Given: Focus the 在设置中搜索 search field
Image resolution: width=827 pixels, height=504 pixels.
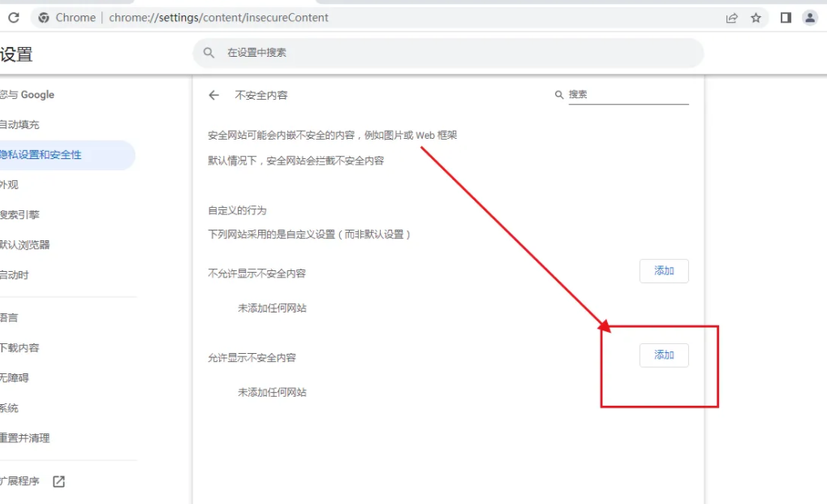Looking at the screenshot, I should point(448,53).
